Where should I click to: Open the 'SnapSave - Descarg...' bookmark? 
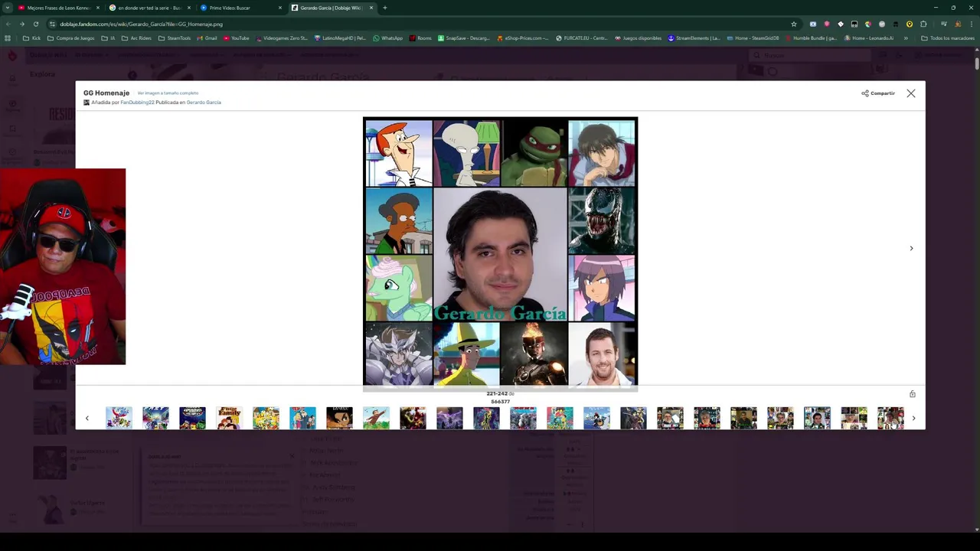point(463,38)
